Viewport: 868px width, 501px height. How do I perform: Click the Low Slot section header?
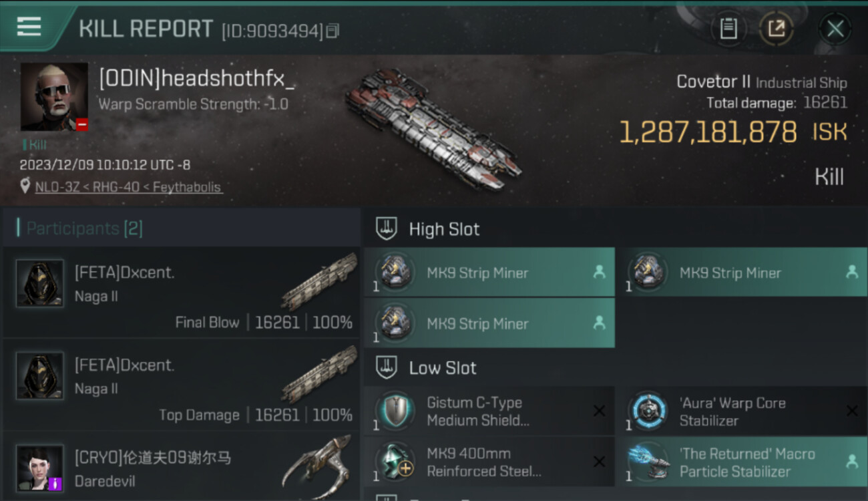443,368
